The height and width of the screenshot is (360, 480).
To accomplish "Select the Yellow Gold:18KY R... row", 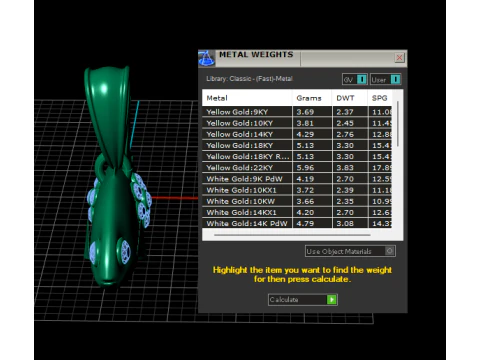I will point(297,157).
